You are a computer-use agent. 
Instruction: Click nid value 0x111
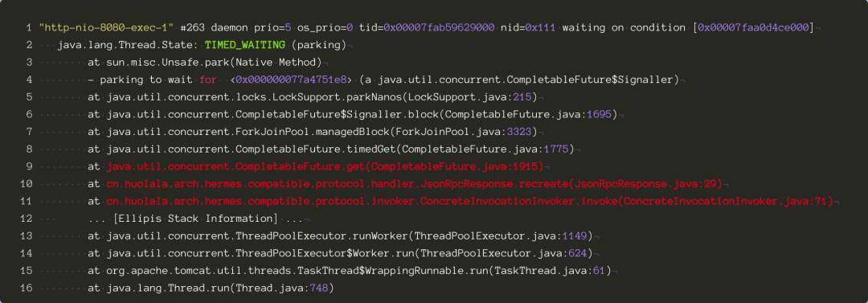point(540,27)
